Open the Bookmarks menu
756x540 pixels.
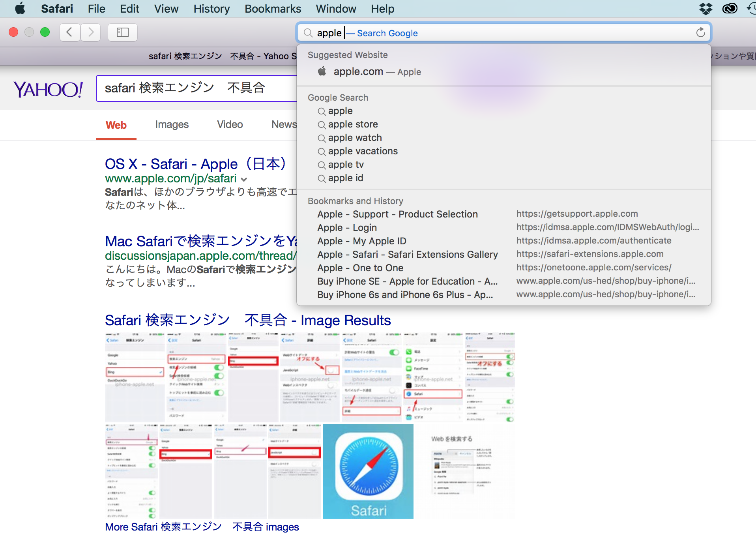[273, 9]
